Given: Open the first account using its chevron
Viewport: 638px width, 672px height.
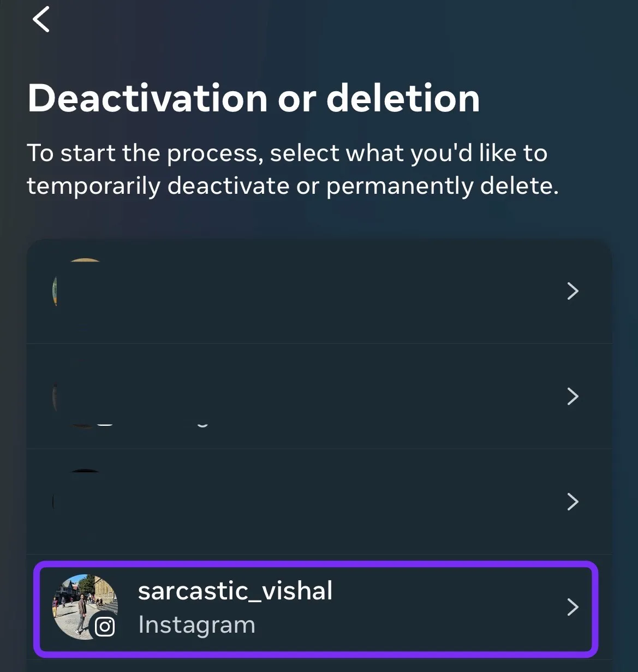Looking at the screenshot, I should coord(573,291).
